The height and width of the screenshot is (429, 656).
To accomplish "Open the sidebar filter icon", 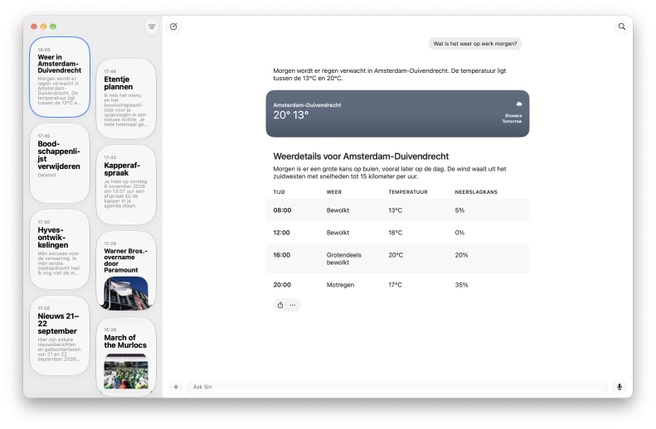I will [151, 26].
